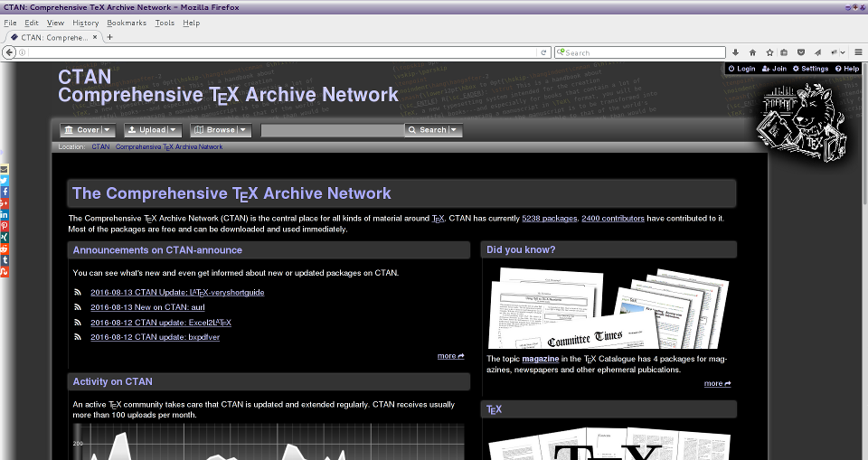Open the magazine topic link

click(541, 359)
